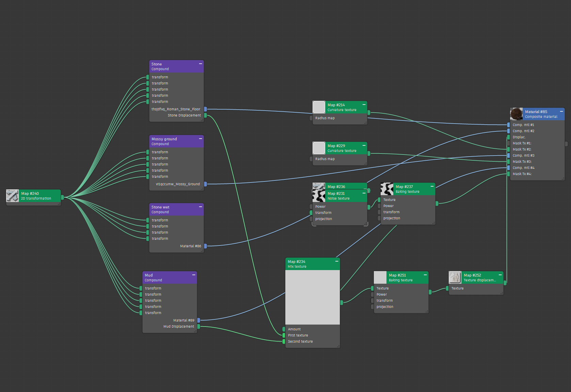Click the Map #229 preview thumbnail
The height and width of the screenshot is (392, 571).
(x=319, y=148)
